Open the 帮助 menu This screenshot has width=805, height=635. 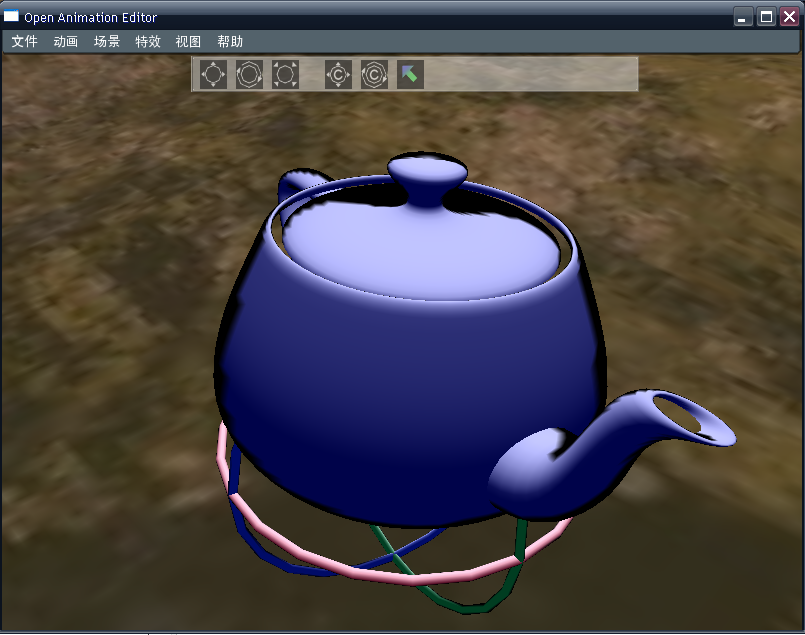[x=230, y=42]
